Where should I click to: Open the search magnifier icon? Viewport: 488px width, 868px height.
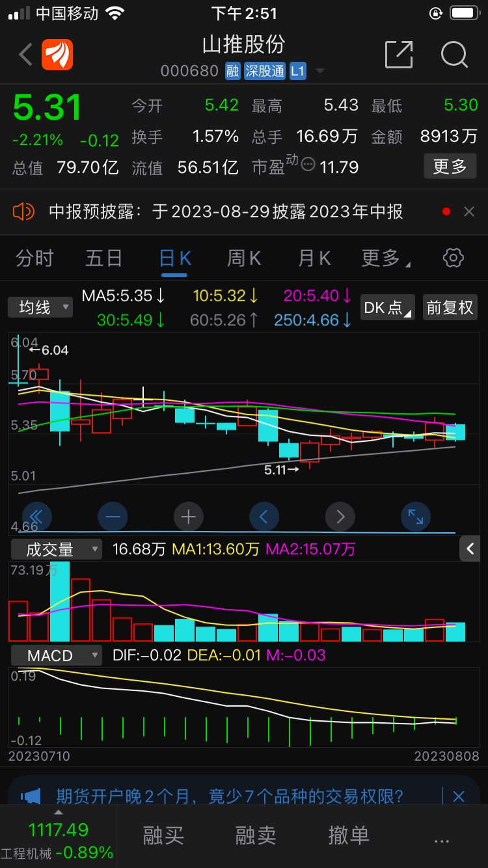click(455, 55)
